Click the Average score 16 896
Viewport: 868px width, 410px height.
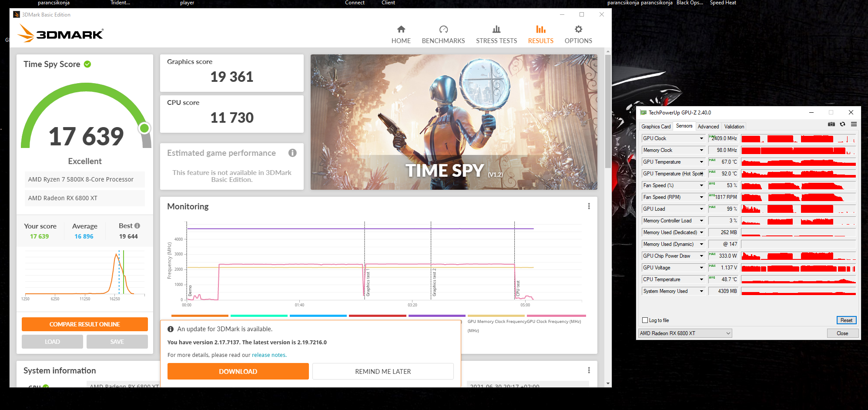coord(84,236)
